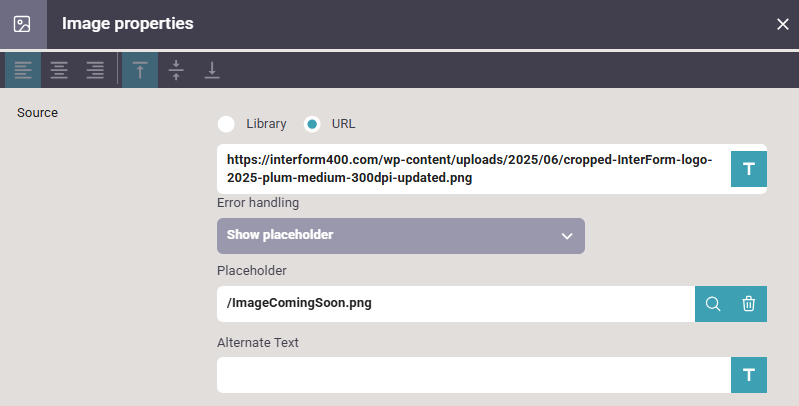Set vertical alignment to top
The width and height of the screenshot is (799, 406).
click(x=140, y=70)
